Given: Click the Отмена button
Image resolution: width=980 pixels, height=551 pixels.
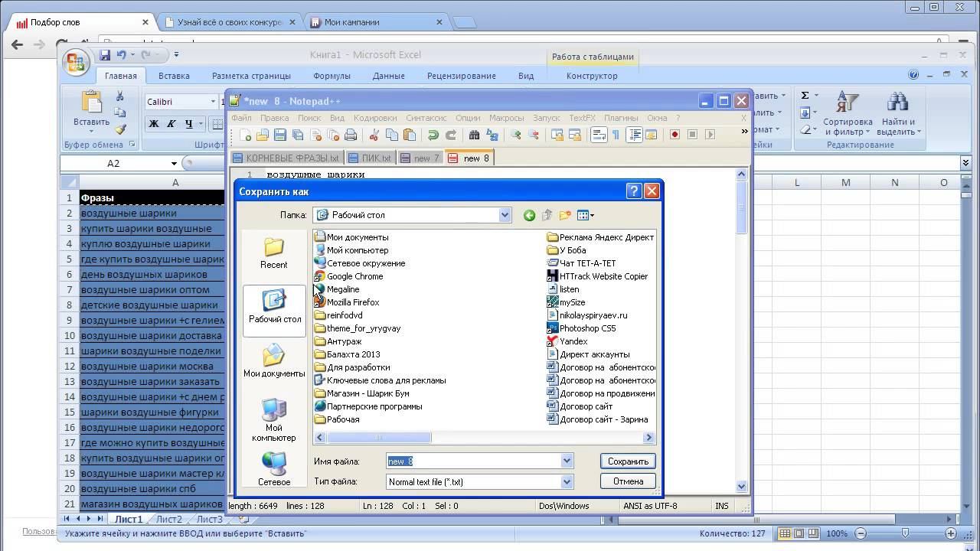Looking at the screenshot, I should (628, 481).
